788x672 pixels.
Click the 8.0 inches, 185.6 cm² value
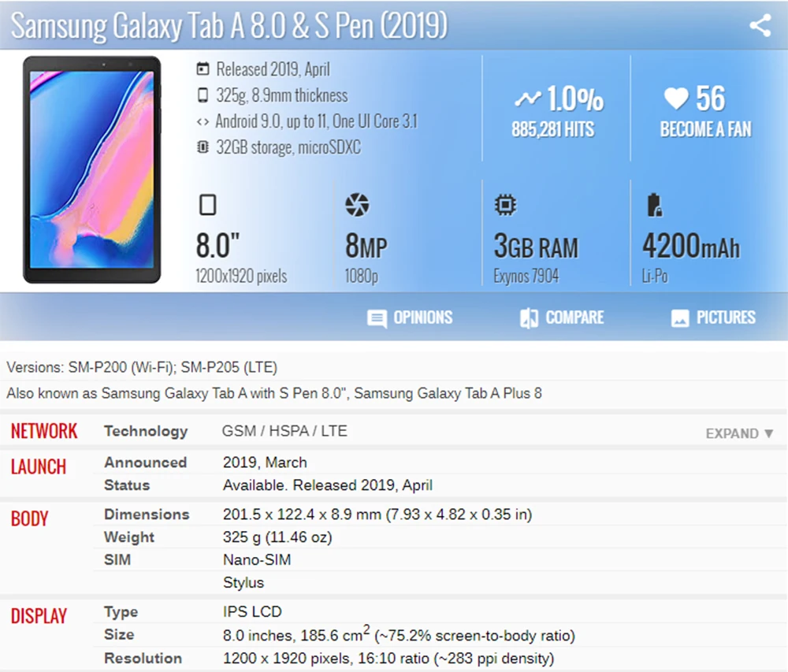click(399, 634)
